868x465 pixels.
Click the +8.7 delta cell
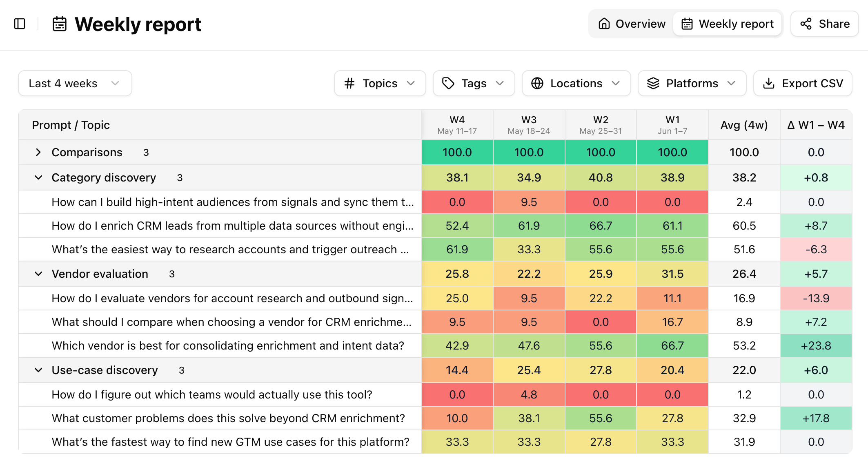click(816, 226)
